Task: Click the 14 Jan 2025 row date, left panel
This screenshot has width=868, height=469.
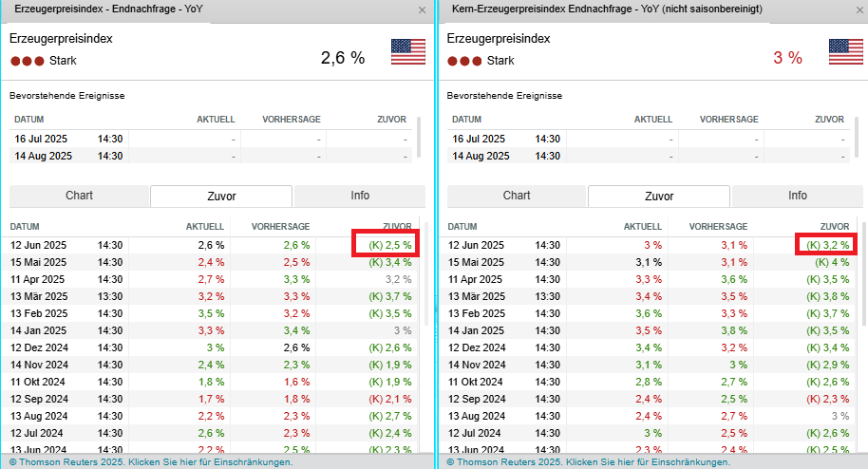Action: (38, 331)
